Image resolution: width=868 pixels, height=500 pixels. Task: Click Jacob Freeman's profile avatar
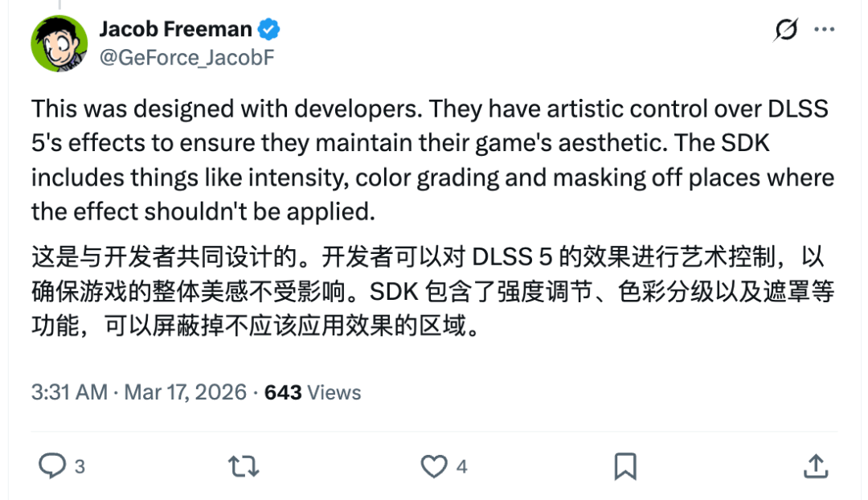(59, 43)
